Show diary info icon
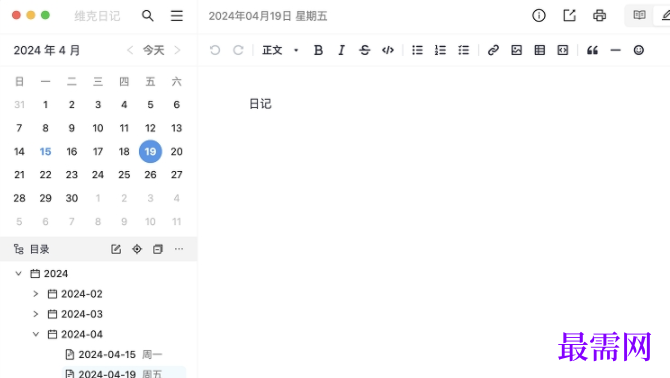The height and width of the screenshot is (378, 670). [539, 16]
